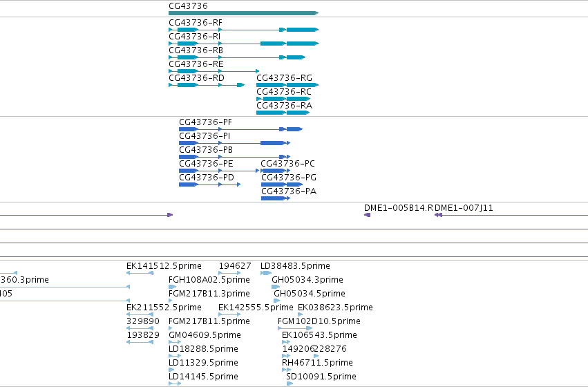The height and width of the screenshot is (387, 588).
Task: Click the CG43736-PD protein label
Action: pos(207,178)
